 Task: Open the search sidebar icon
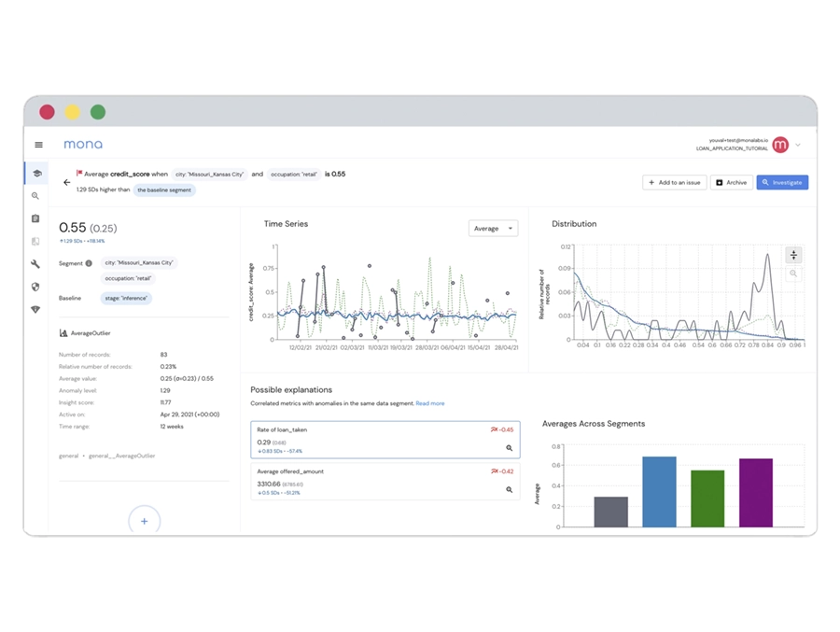pos(35,196)
